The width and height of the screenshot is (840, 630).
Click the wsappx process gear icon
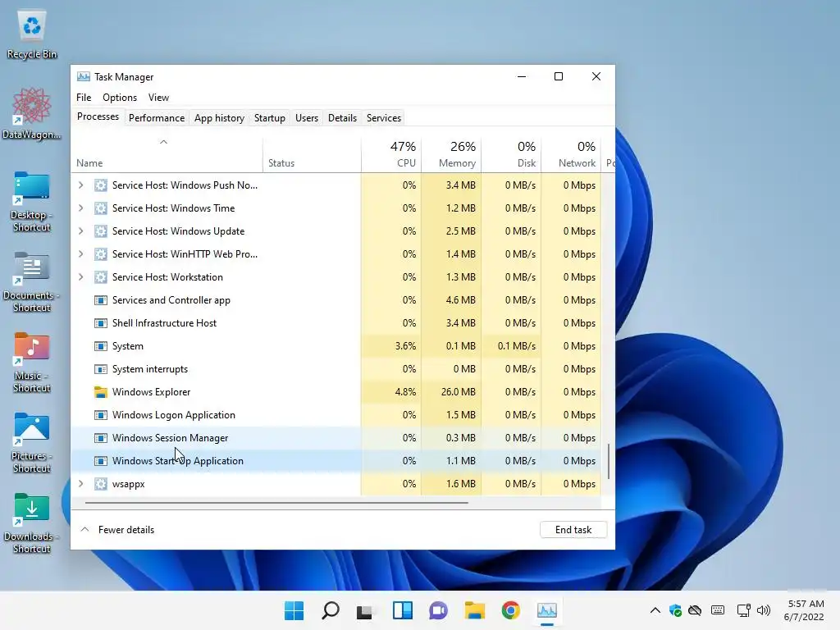(x=100, y=484)
